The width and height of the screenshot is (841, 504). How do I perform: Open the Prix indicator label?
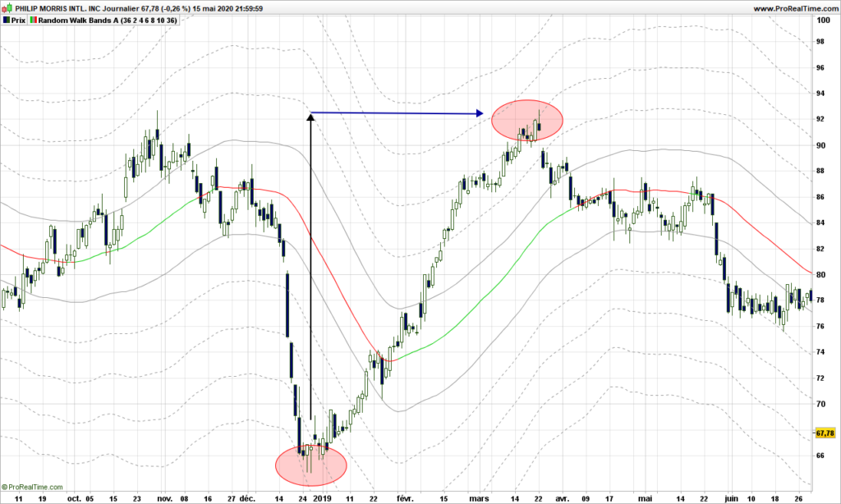(x=18, y=21)
